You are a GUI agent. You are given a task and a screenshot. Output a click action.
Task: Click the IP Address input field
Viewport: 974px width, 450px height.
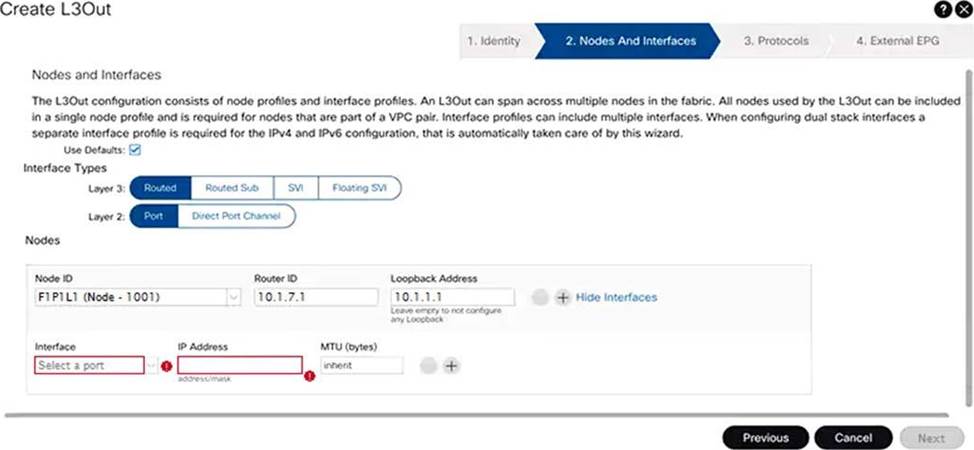tap(240, 366)
